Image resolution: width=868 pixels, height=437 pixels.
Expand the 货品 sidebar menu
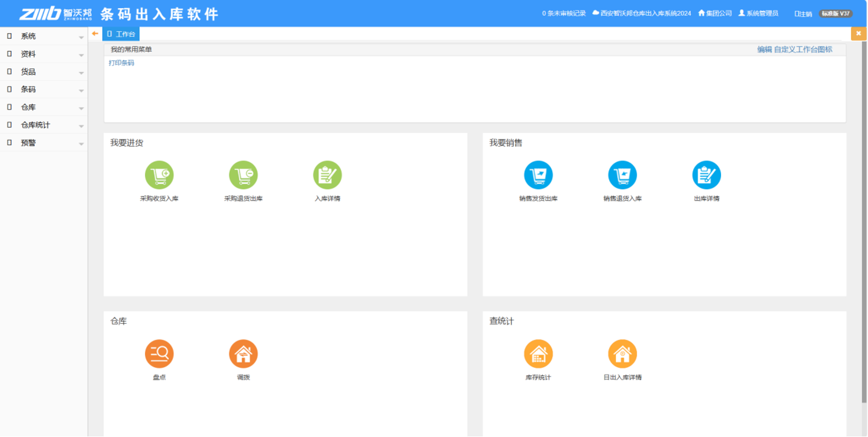point(44,71)
